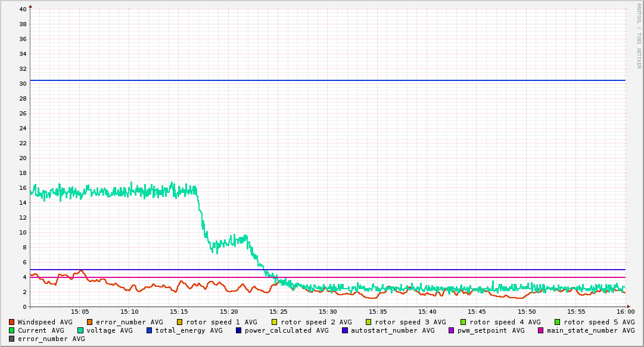Select the teal voltage AVG legend swatch
The image size is (644, 347).
click(80, 330)
